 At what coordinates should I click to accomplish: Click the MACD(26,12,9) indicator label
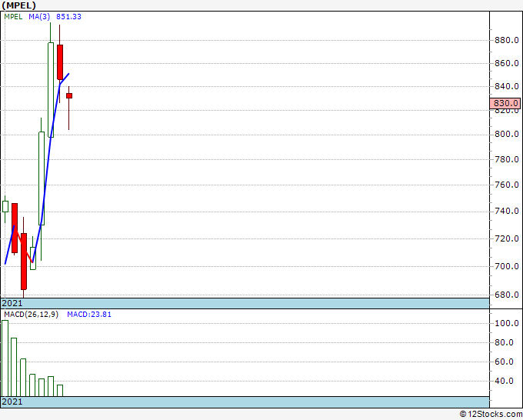pos(31,315)
